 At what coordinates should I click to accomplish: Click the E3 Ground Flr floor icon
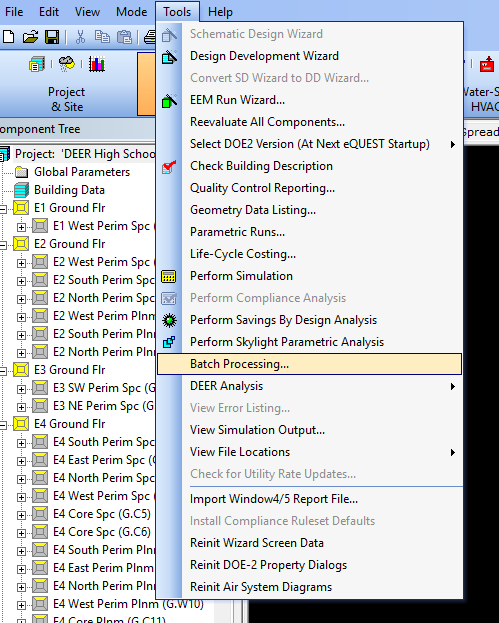pyautogui.click(x=21, y=370)
